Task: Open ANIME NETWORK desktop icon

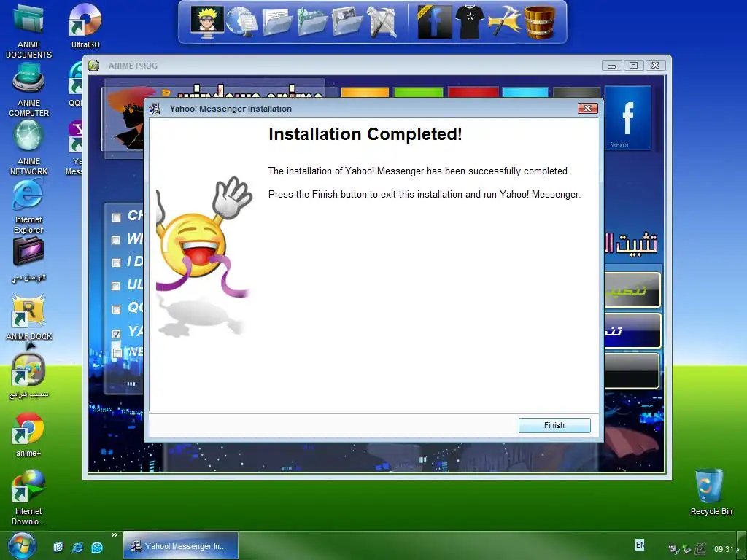Action: pyautogui.click(x=28, y=147)
